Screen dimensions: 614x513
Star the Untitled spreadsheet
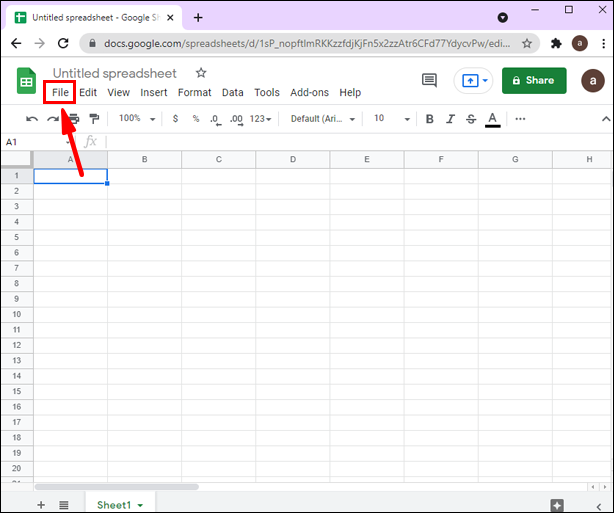click(201, 73)
